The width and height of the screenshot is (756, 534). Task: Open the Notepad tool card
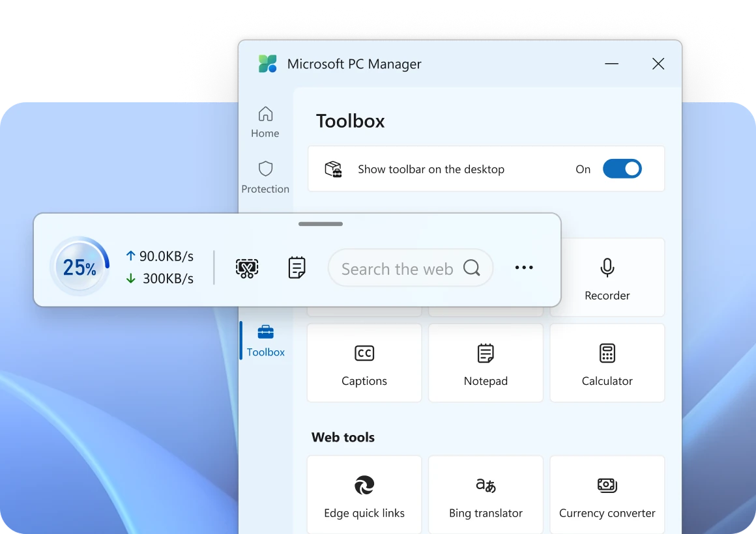coord(486,363)
